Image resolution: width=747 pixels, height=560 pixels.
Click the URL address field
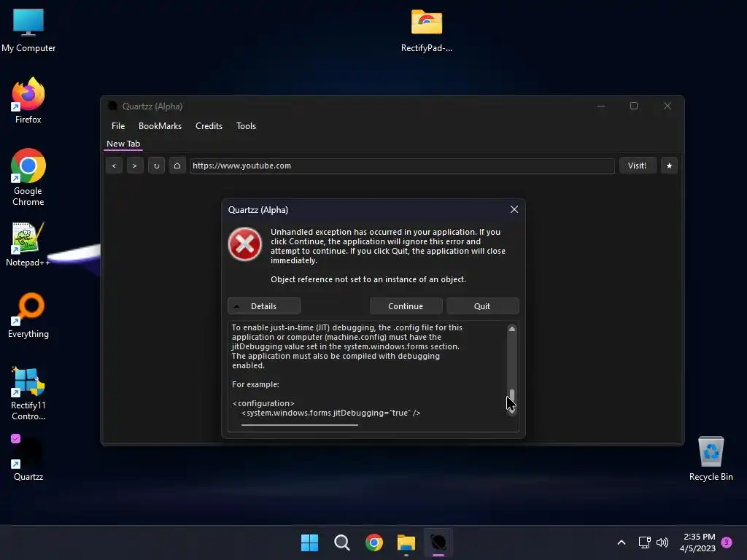coord(402,166)
